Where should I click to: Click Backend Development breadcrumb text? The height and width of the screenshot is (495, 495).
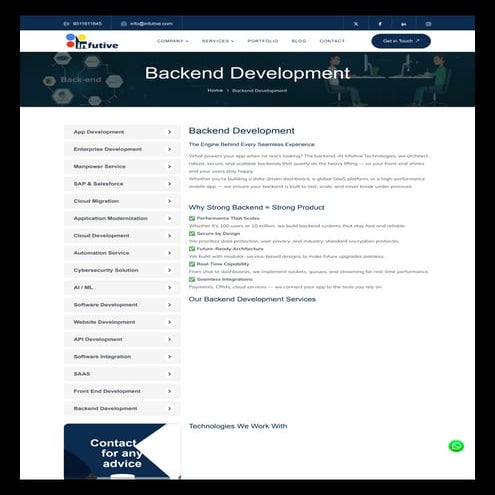coord(259,91)
